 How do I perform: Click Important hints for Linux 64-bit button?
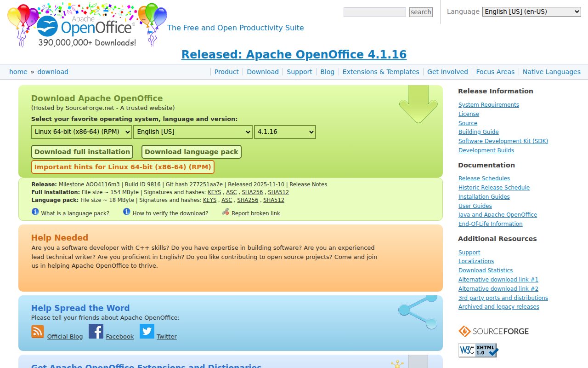(123, 167)
